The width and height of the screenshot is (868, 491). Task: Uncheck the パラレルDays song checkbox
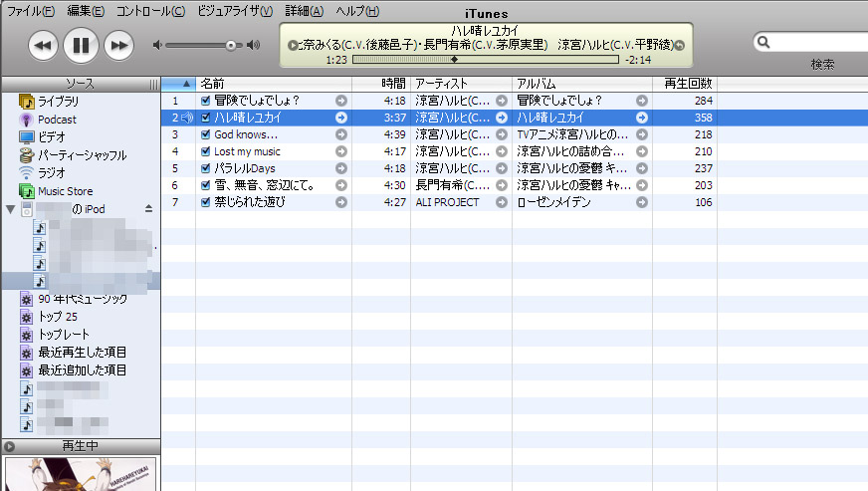click(205, 168)
